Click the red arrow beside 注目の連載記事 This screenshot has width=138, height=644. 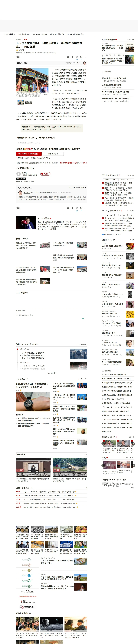(116, 39)
